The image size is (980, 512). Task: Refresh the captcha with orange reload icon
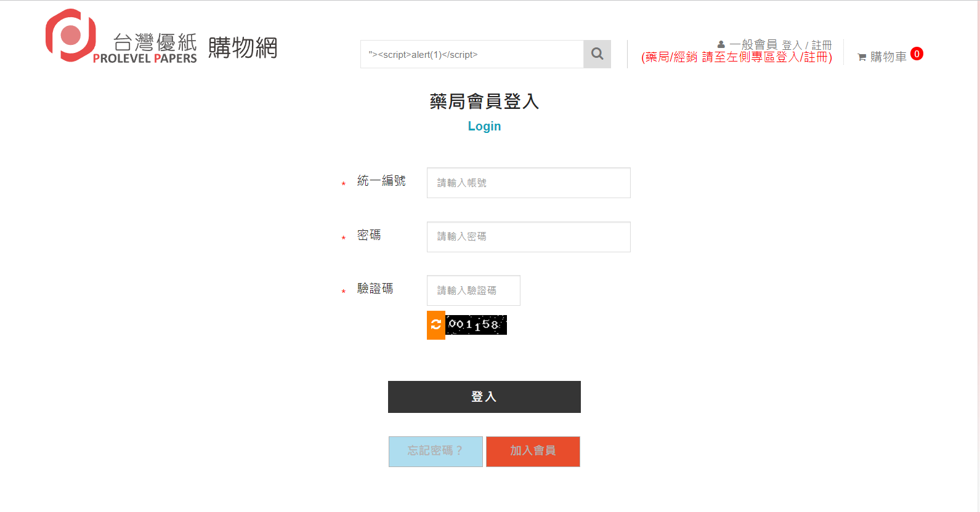point(436,325)
